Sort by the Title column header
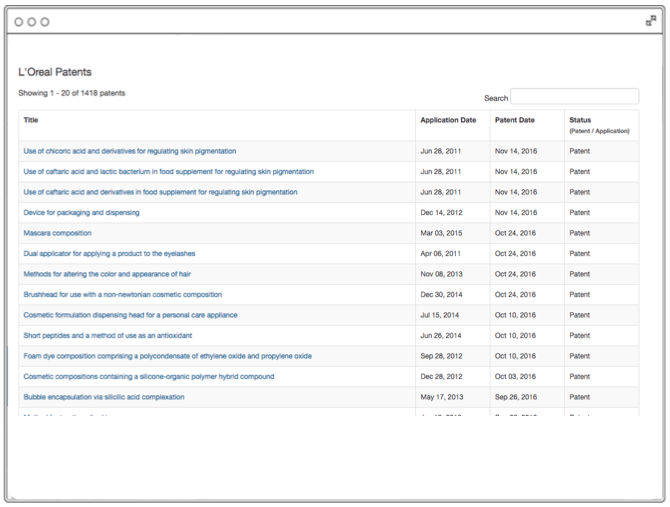The width and height of the screenshot is (670, 507). click(31, 120)
